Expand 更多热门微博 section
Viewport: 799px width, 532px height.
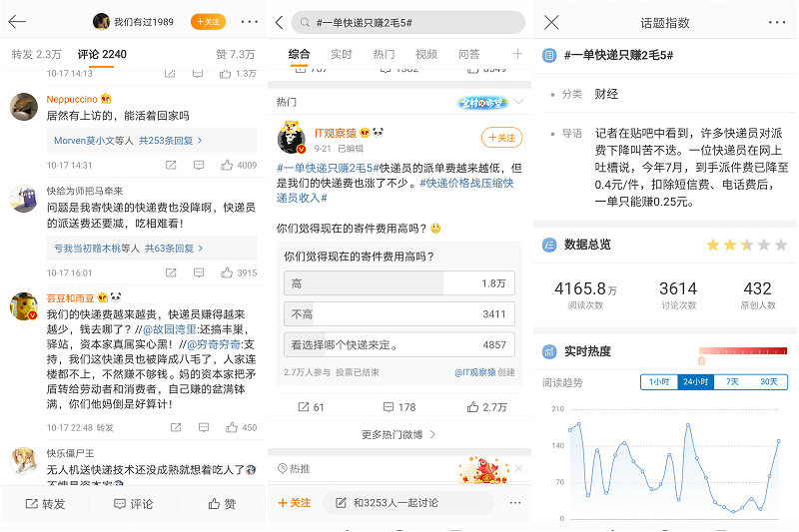click(x=399, y=435)
